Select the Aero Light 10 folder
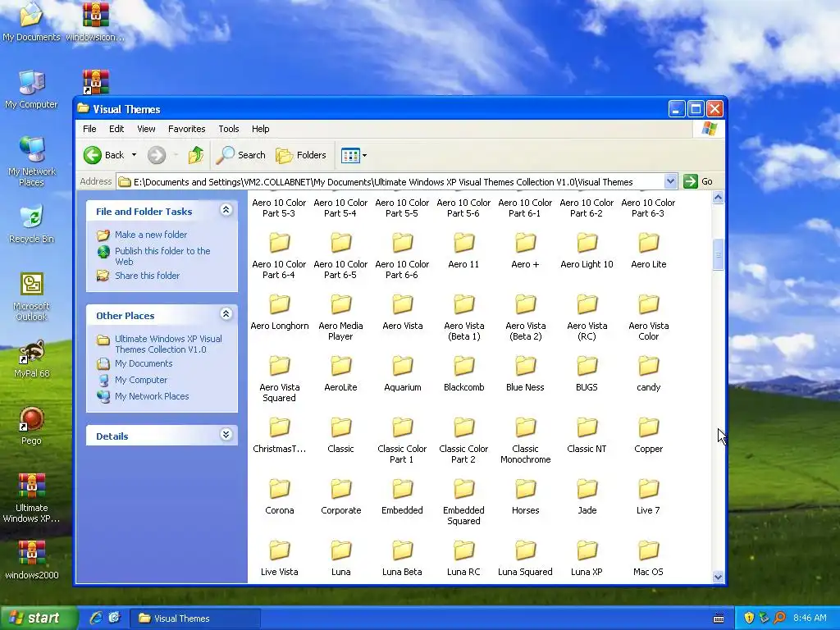Viewport: 840px width, 630px height. pyautogui.click(x=587, y=251)
